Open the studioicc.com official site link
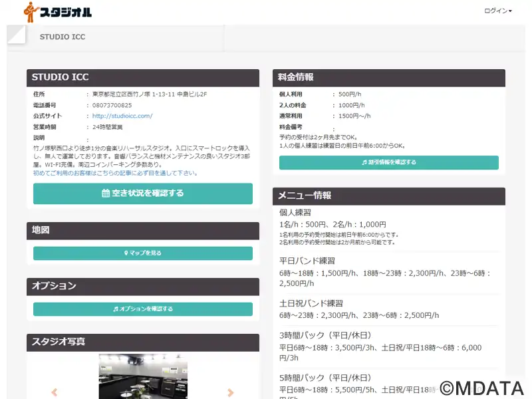 click(x=122, y=116)
